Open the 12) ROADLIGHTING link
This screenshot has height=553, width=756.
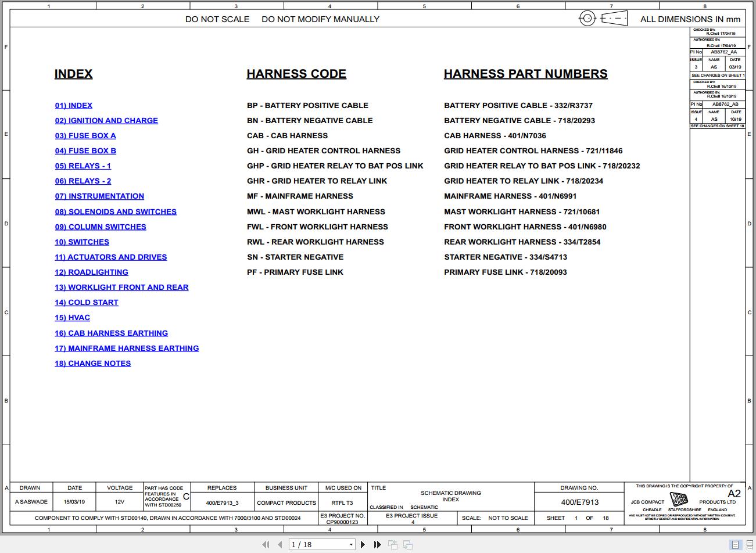point(91,272)
